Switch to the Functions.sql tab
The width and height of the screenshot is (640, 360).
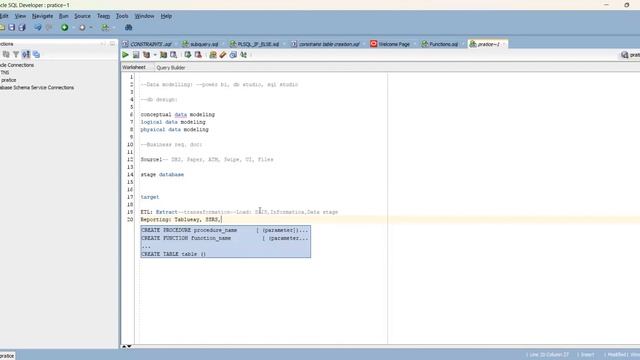443,44
